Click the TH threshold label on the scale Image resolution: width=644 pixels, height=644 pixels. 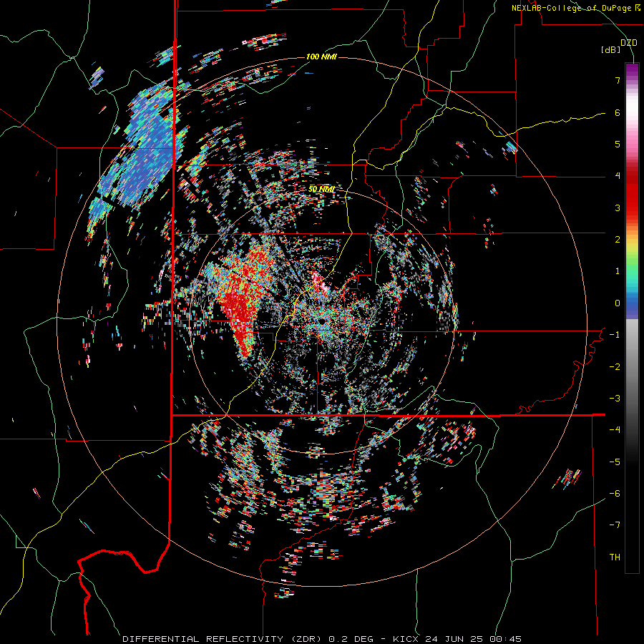tap(615, 557)
